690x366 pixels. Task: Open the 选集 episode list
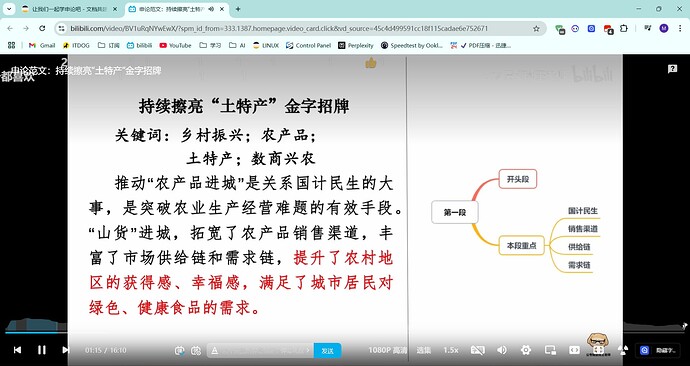424,350
